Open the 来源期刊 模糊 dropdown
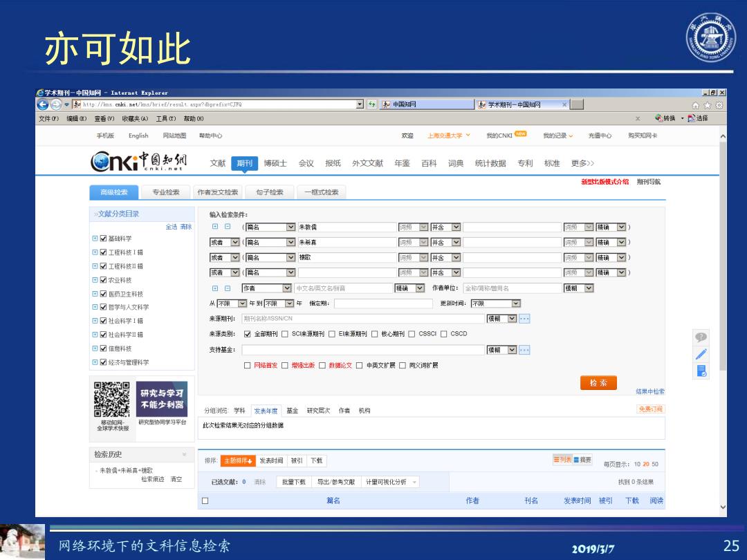747x560 pixels. pos(501,319)
